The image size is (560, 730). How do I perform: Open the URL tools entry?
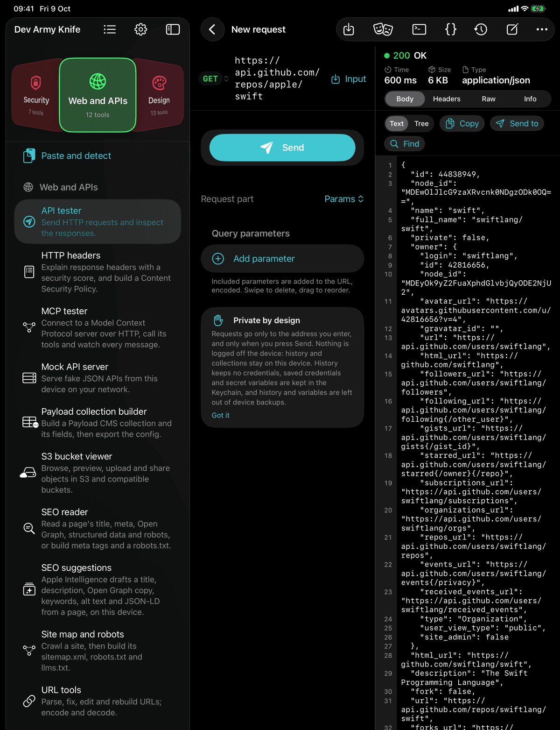pyautogui.click(x=98, y=701)
